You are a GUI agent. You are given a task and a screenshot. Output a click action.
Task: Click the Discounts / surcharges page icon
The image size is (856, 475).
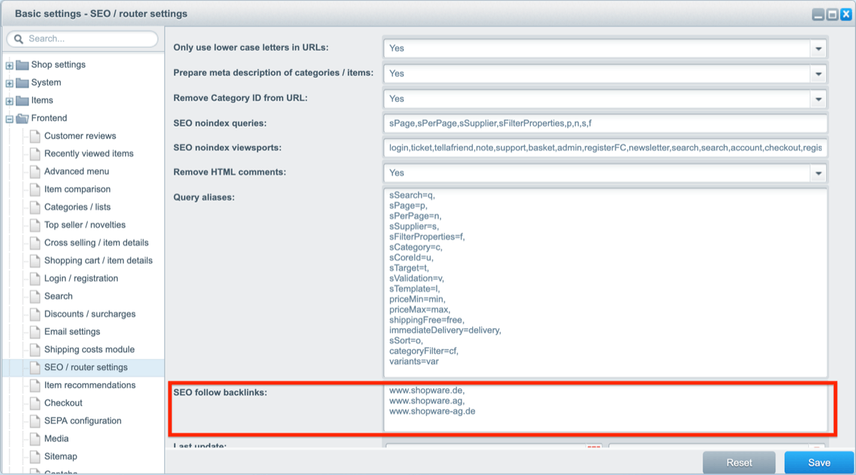[35, 314]
